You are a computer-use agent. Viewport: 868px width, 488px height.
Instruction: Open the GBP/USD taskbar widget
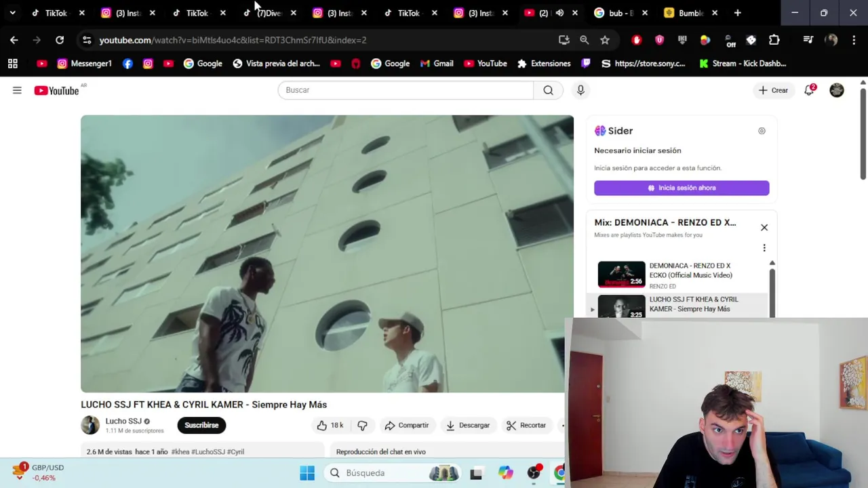click(x=39, y=472)
